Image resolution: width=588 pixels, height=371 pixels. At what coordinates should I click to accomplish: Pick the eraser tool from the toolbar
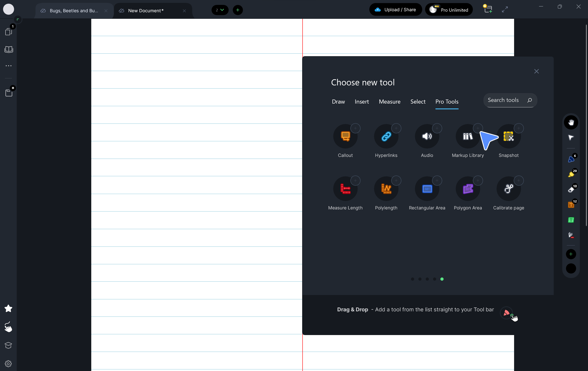click(x=571, y=189)
